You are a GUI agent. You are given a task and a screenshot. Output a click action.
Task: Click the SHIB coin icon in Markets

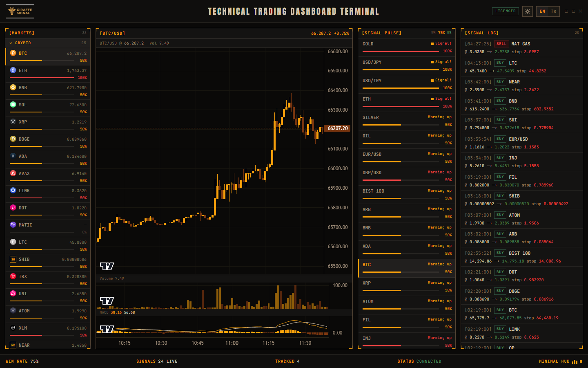13,259
